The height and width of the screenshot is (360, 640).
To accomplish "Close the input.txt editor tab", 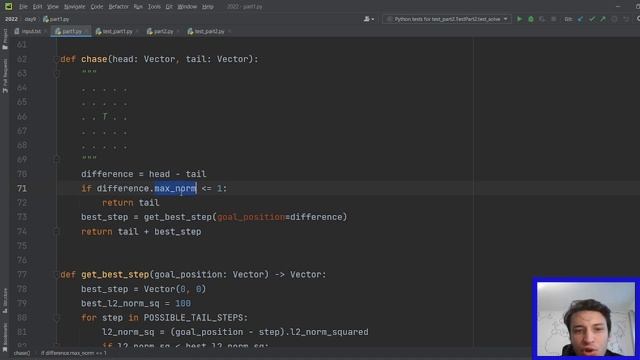I will 45,31.
